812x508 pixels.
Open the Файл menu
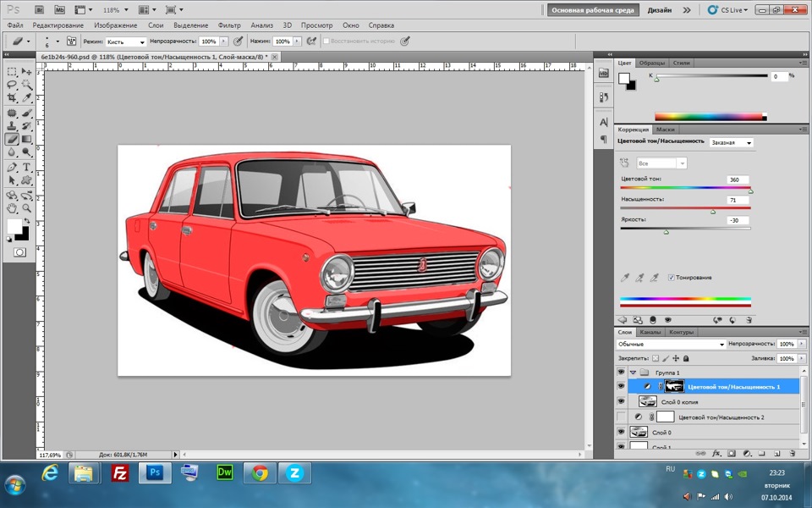[x=15, y=25]
